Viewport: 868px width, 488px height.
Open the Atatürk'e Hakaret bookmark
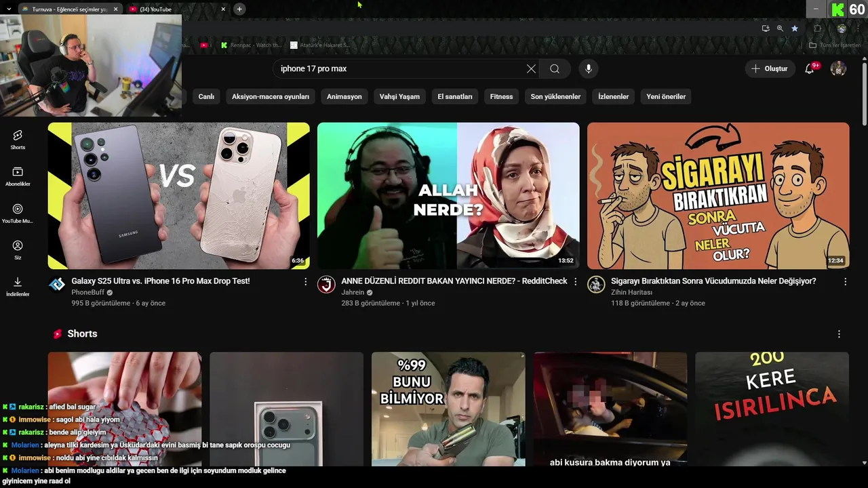pos(320,45)
